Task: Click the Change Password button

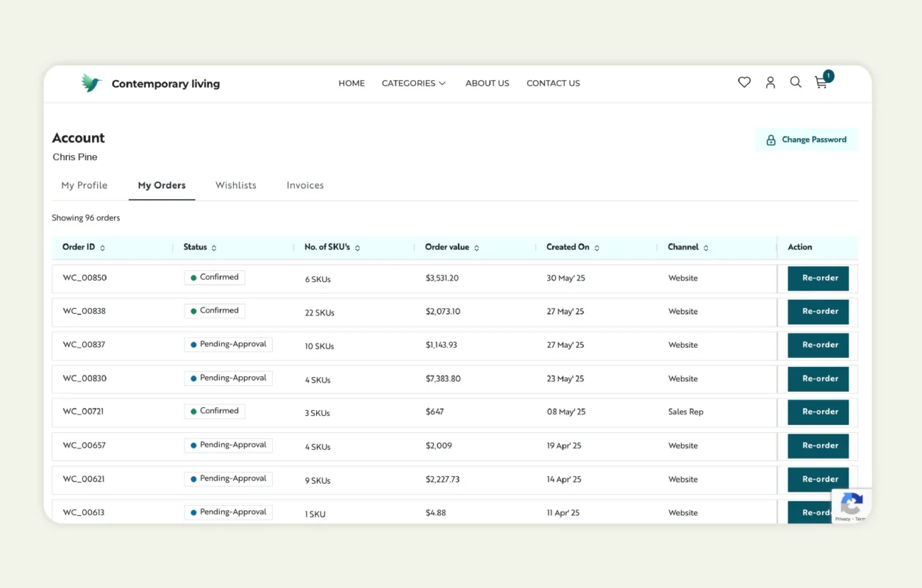Action: (x=807, y=139)
